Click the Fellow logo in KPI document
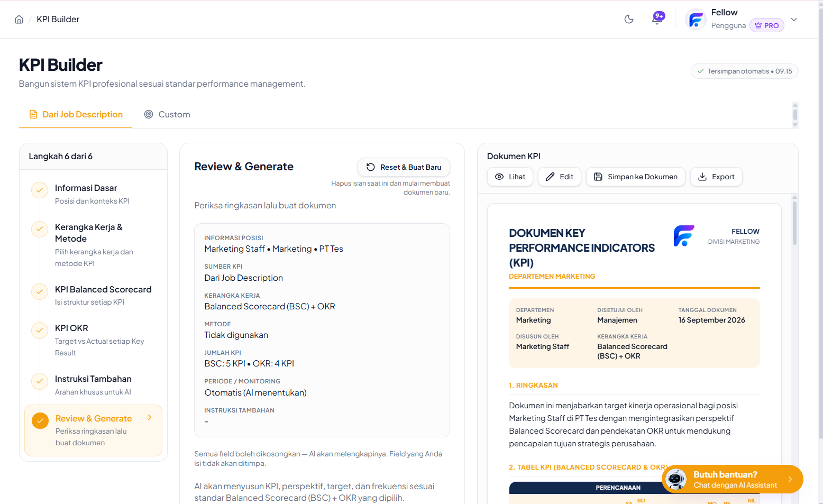Image resolution: width=823 pixels, height=504 pixels. 684,236
